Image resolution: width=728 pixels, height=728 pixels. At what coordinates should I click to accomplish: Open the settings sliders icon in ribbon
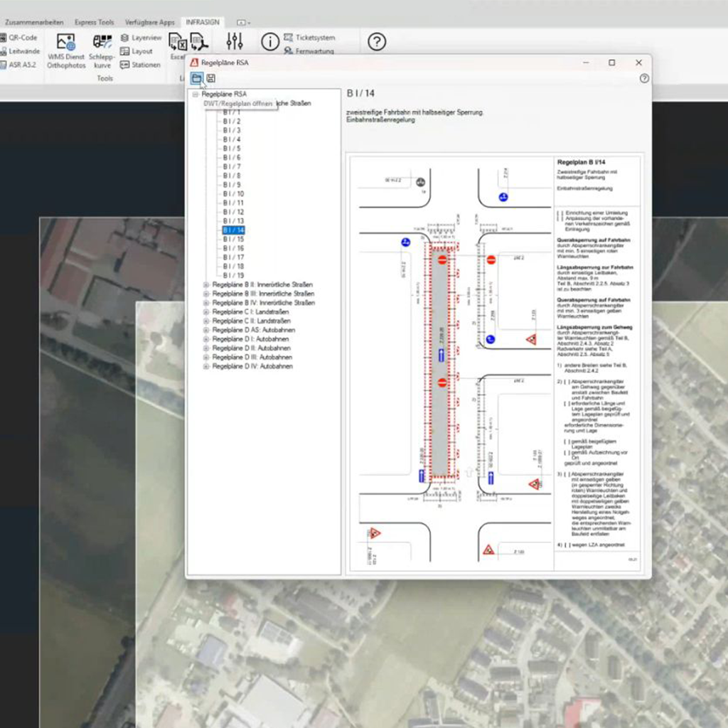tap(235, 42)
